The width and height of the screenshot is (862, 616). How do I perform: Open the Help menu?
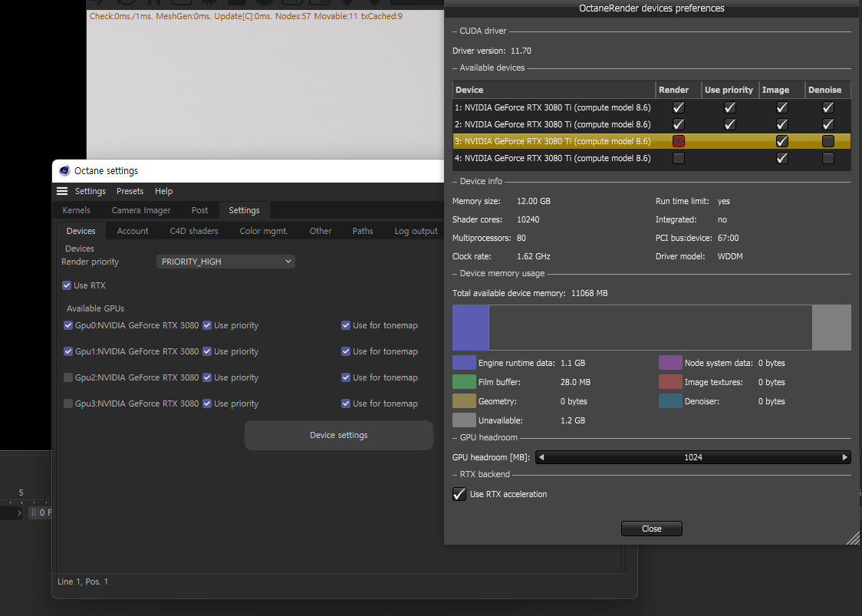click(x=163, y=191)
